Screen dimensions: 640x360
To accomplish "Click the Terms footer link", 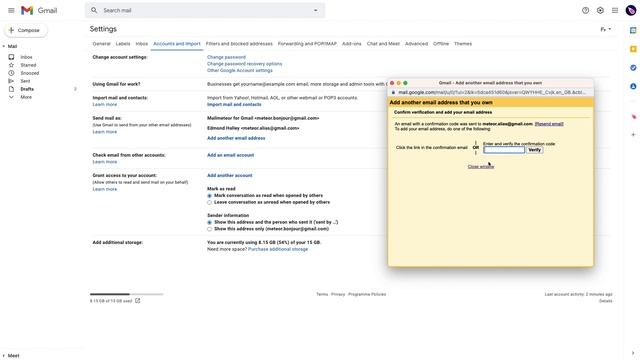I will point(322,294).
